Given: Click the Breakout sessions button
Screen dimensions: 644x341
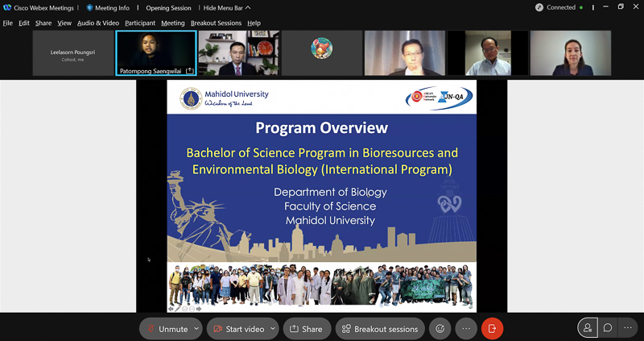Looking at the screenshot, I should pos(380,329).
